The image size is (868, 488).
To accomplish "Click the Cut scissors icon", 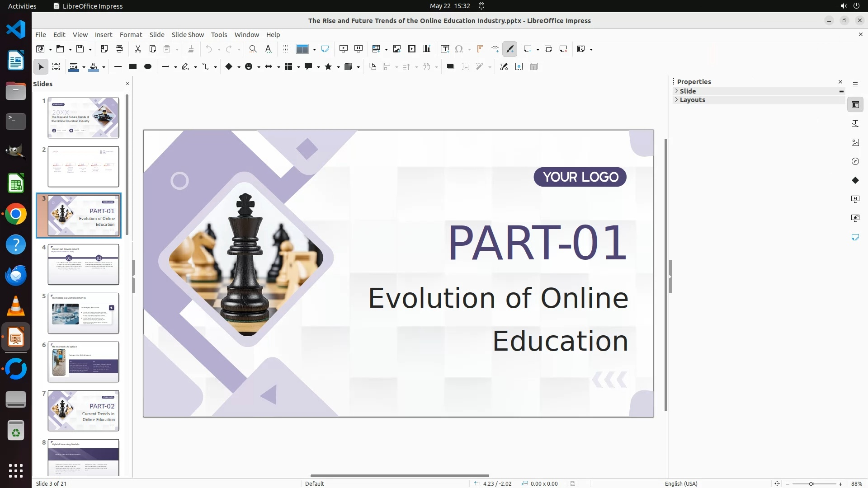I will point(138,49).
